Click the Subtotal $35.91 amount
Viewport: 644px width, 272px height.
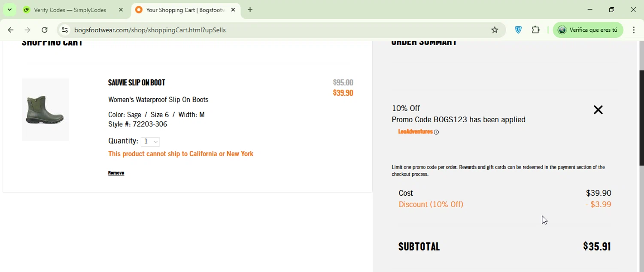597,246
